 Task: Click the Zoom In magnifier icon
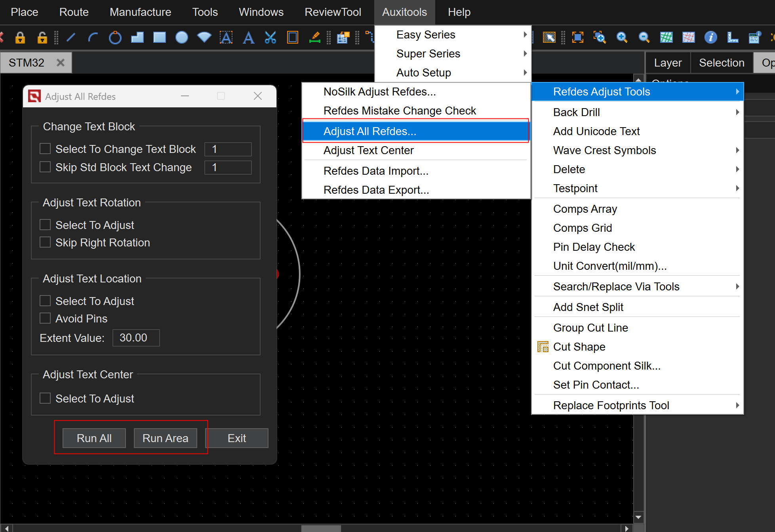pos(622,38)
